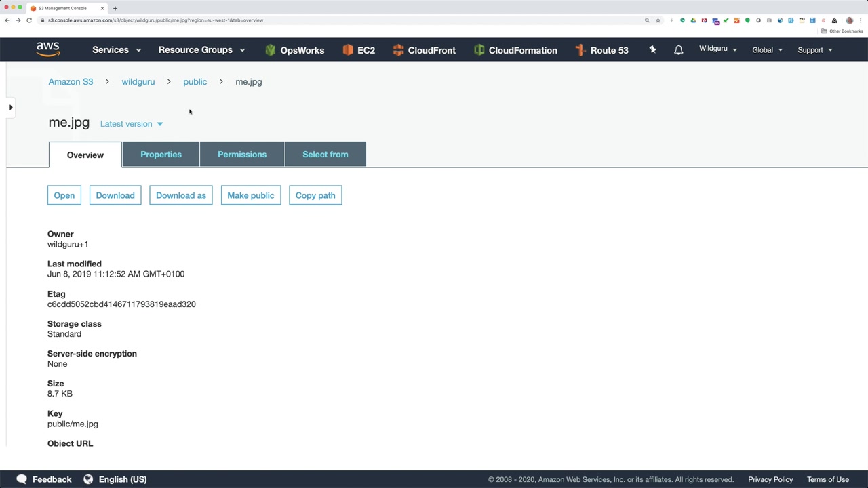Go back in the browser
Viewport: 868px width, 488px height.
[x=7, y=20]
